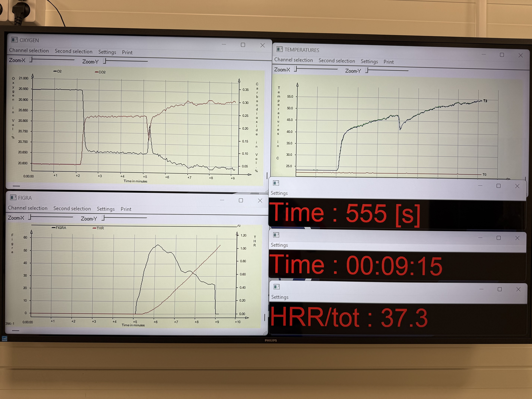Maximize the Time 555 [s] window

point(499,186)
